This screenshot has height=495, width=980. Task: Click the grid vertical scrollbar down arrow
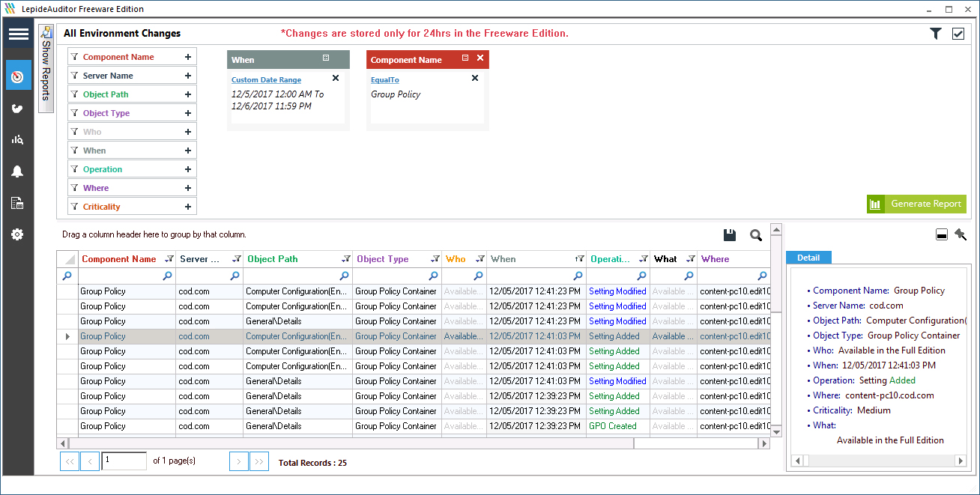click(x=776, y=431)
